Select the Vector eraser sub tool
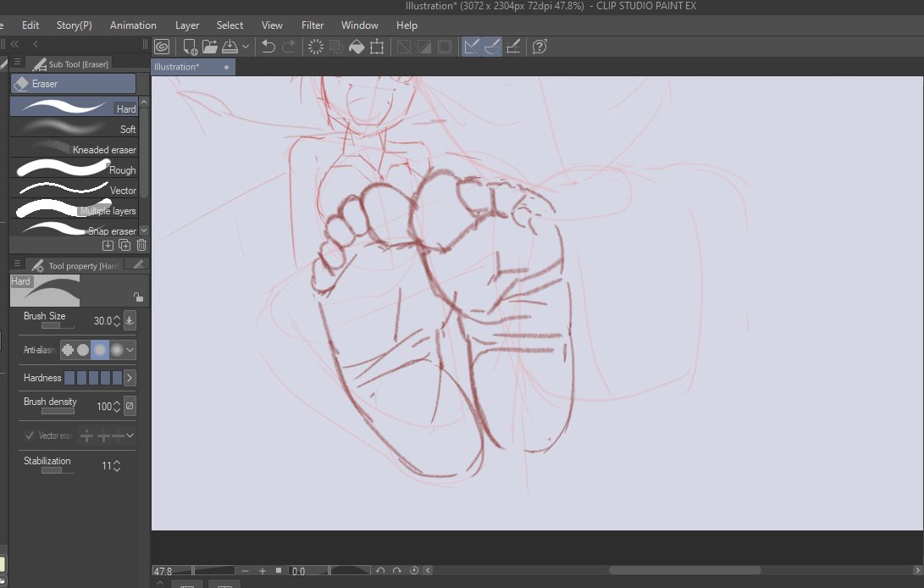924x588 pixels. [74, 188]
